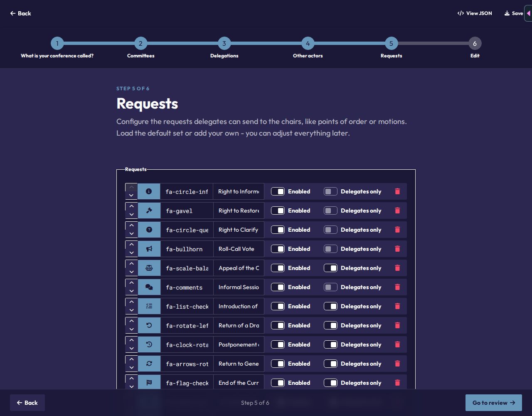Image resolution: width=532 pixels, height=416 pixels.
Task: Move the fa-arrows-rot request up with chevron
Action: 131,359
